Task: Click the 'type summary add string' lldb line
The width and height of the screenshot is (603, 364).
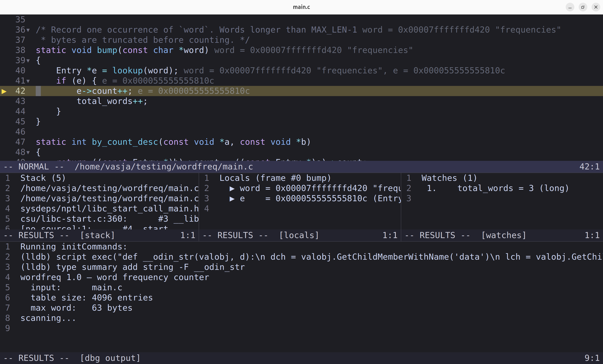Action: point(133,268)
